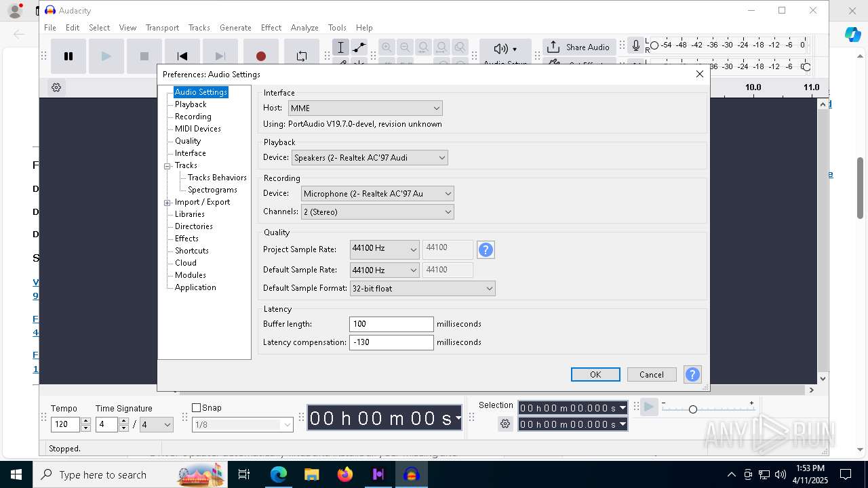Click the help icon next to Cancel
Image resolution: width=868 pixels, height=488 pixels.
692,375
